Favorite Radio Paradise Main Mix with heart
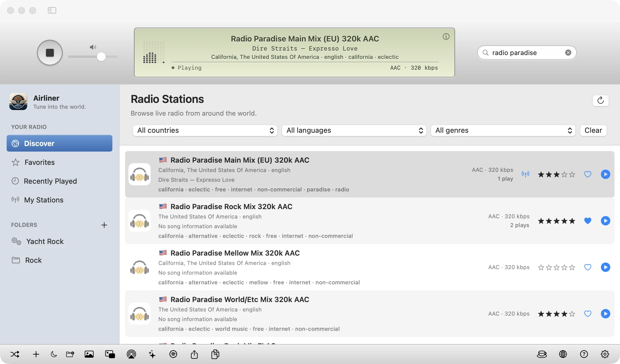This screenshot has height=364, width=620. [588, 174]
